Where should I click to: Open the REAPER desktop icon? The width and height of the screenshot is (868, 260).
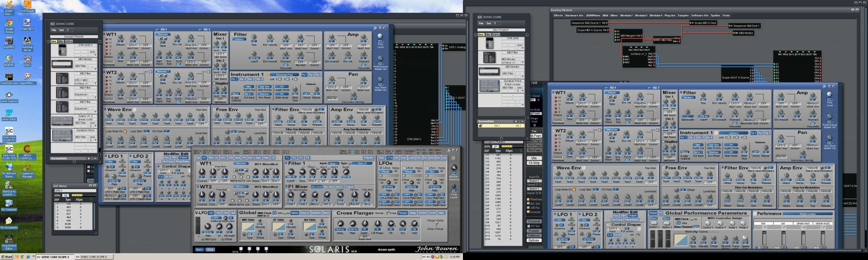9,60
